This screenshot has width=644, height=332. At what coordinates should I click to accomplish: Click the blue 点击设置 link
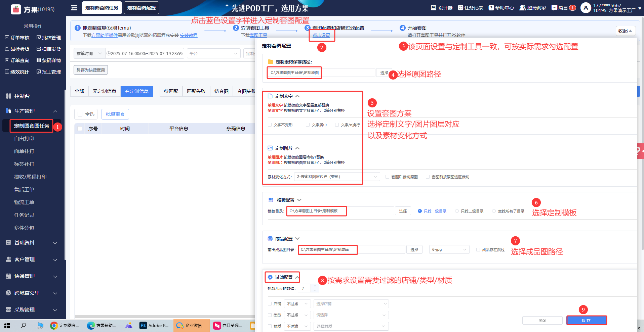tap(321, 35)
